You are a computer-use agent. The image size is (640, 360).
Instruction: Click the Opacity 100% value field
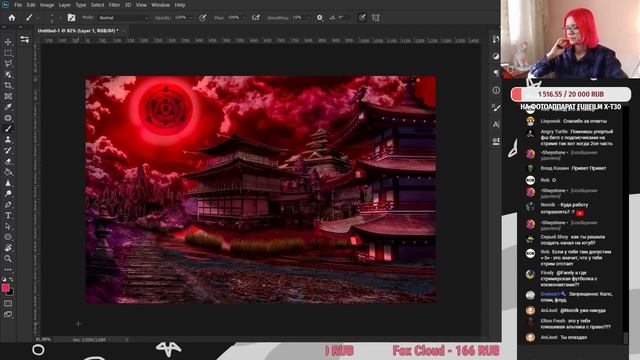[x=180, y=18]
